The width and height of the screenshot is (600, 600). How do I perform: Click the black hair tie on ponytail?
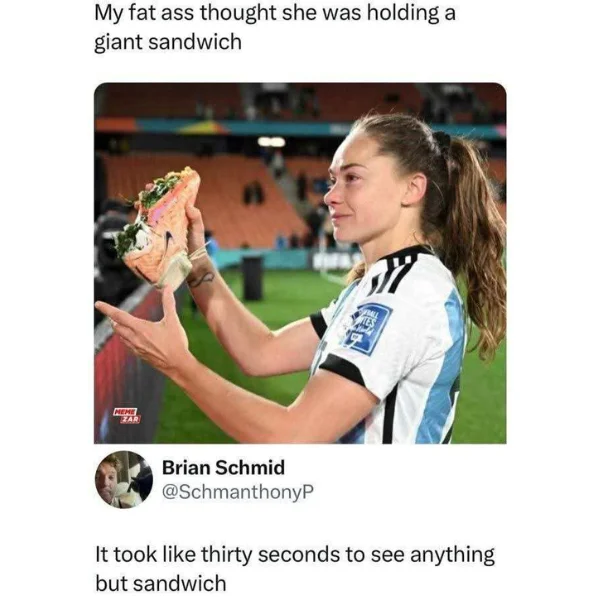[443, 141]
